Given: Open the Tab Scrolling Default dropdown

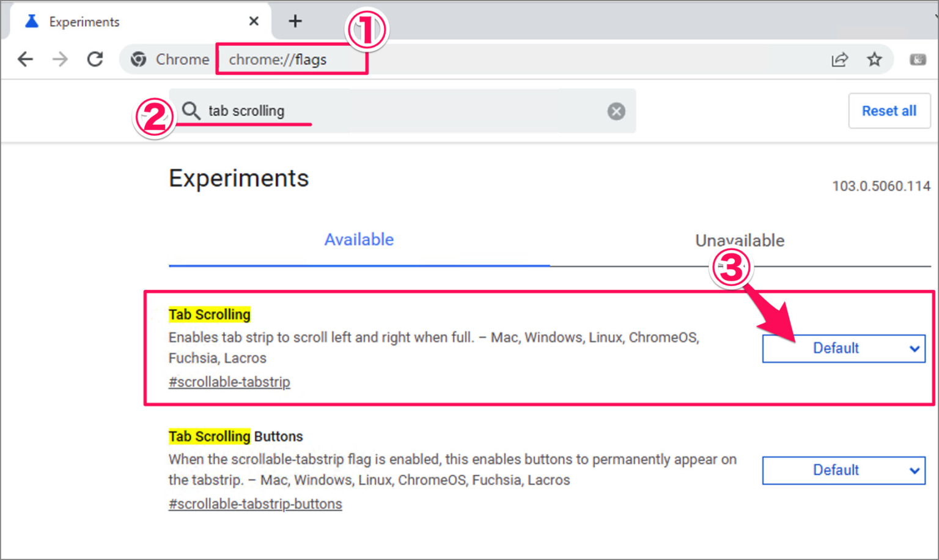Looking at the screenshot, I should pyautogui.click(x=844, y=348).
